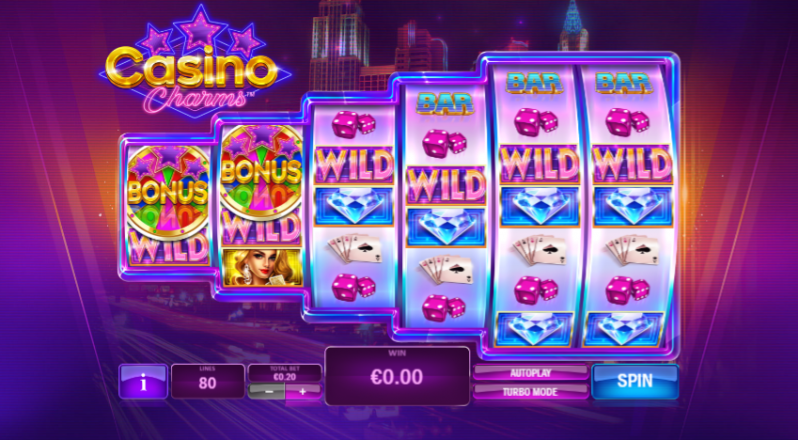Click the BAR symbol on fourth reel

pyautogui.click(x=445, y=104)
